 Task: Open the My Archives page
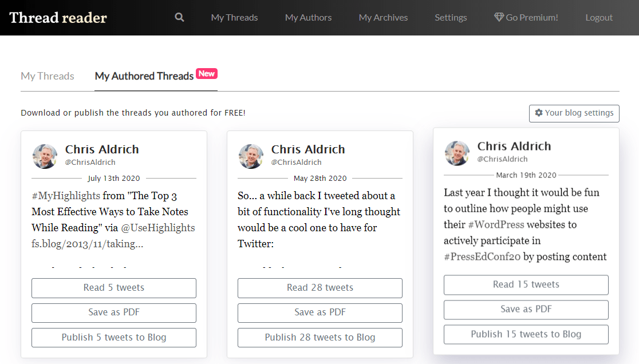point(383,17)
